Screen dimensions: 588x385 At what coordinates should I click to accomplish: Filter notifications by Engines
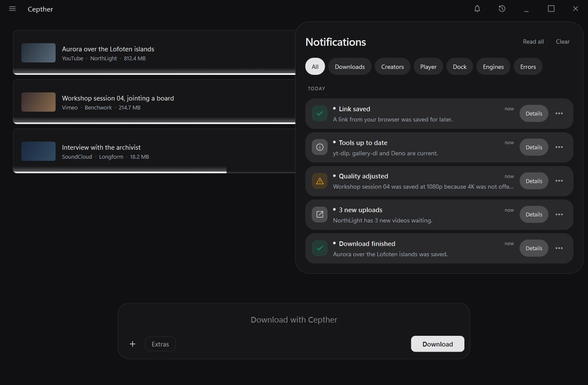coord(493,67)
